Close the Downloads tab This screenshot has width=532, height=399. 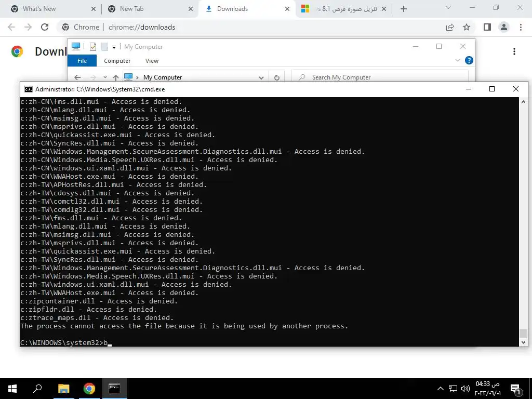(287, 9)
